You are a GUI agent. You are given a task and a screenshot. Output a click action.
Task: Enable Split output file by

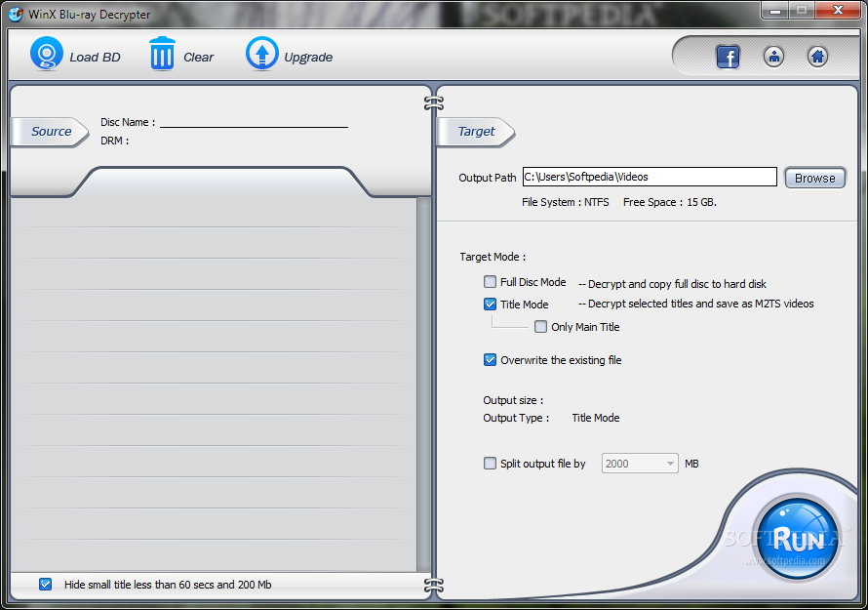point(490,464)
